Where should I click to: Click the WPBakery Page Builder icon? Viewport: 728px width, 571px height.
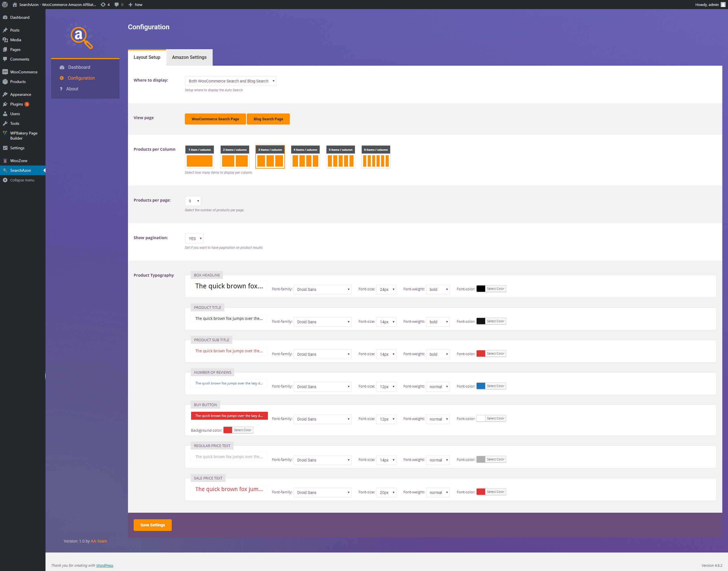5,133
